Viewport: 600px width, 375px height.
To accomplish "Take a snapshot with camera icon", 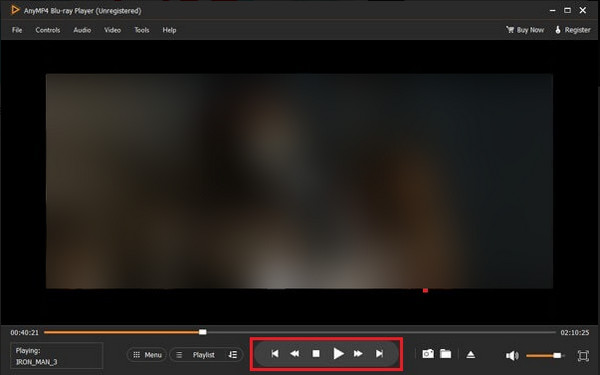I will tap(428, 354).
